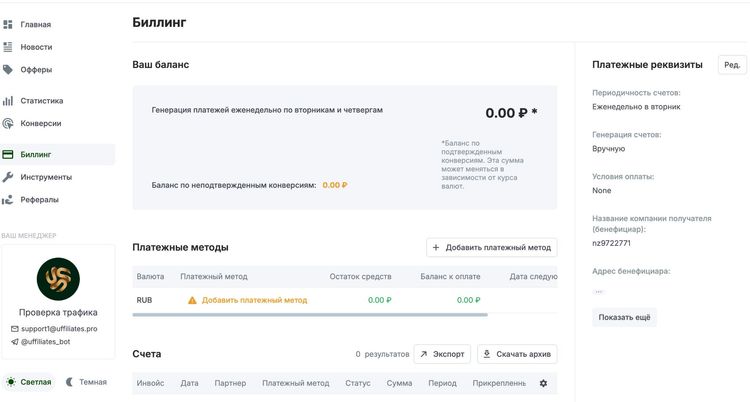Open the invoices table settings gear

(x=543, y=383)
